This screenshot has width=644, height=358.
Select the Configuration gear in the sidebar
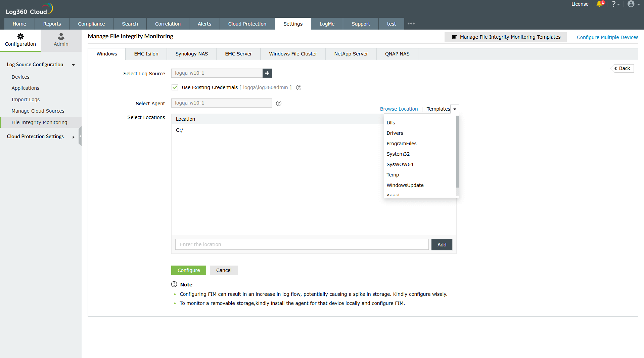click(x=20, y=40)
